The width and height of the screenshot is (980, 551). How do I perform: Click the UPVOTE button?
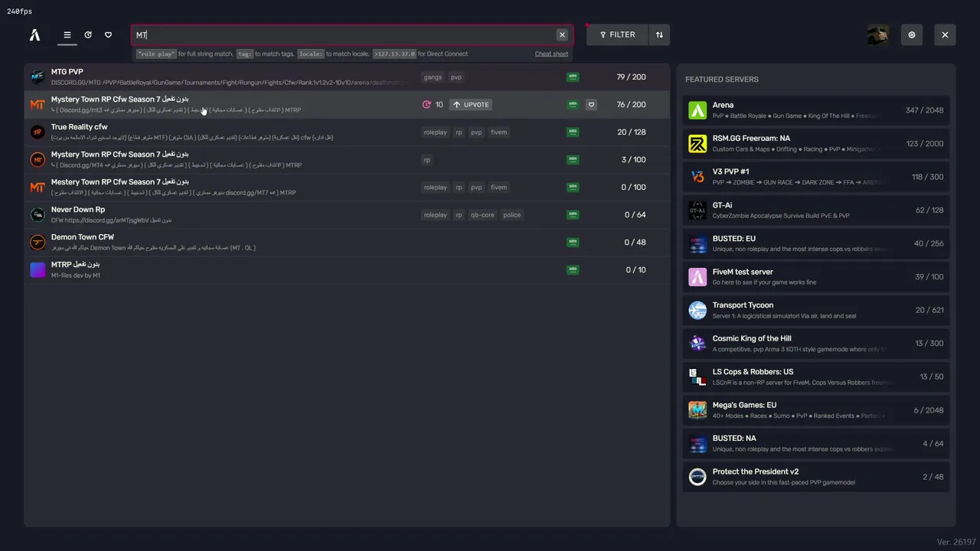pos(470,105)
